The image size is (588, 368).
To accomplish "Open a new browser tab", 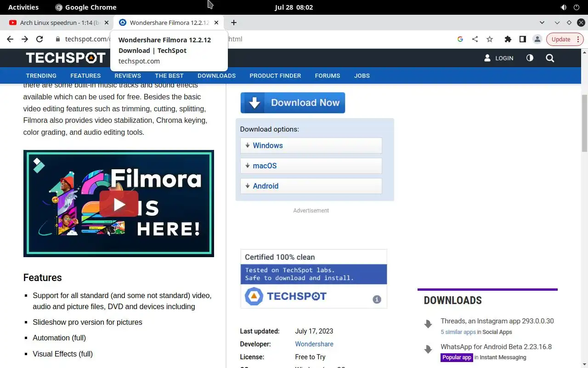I will coord(234,23).
